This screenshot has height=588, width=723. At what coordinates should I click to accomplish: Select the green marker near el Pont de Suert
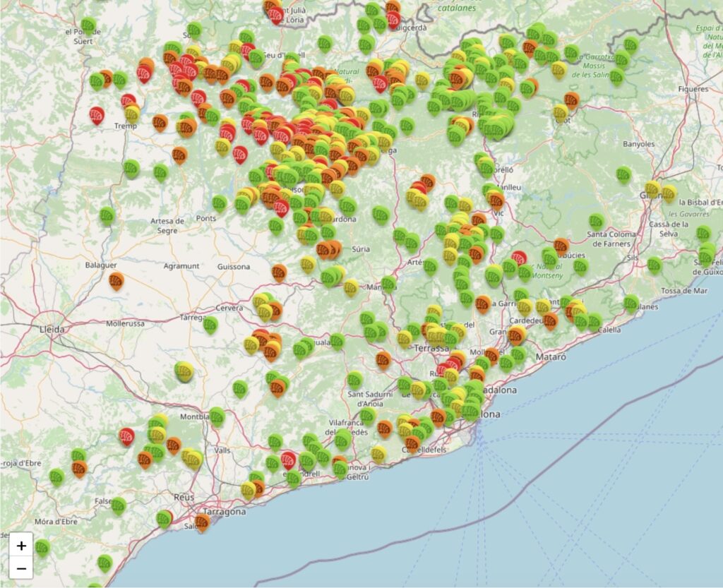[x=88, y=25]
